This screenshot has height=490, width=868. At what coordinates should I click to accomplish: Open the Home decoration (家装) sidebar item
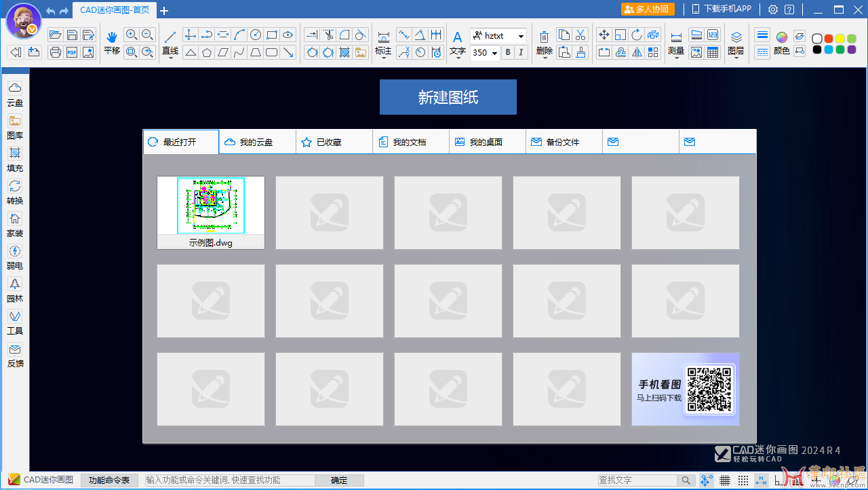coord(15,225)
